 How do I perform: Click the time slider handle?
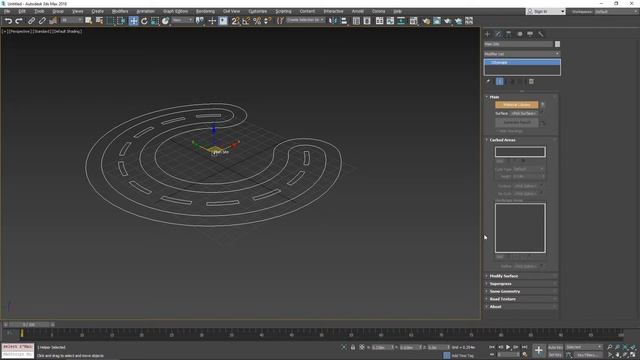[x=30, y=325]
